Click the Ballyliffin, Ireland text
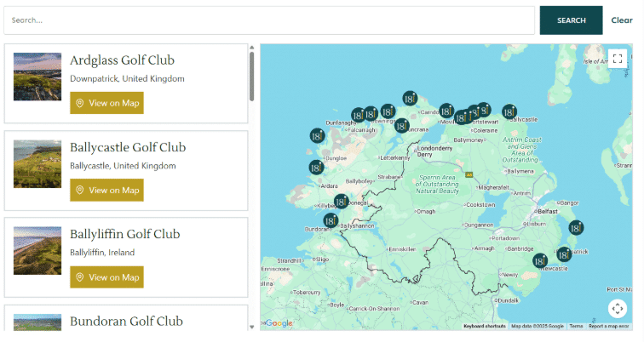This screenshot has height=342, width=644. pyautogui.click(x=102, y=253)
